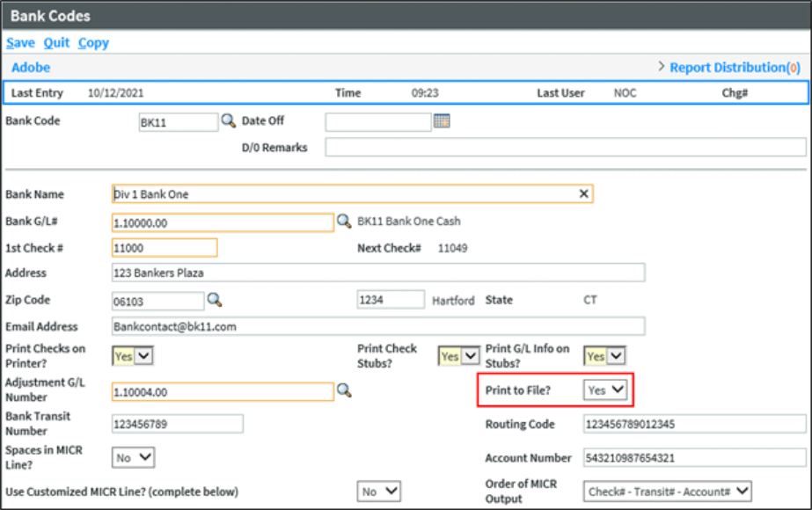
Task: Click the Zip Code lookup magnifier icon
Action: [214, 300]
